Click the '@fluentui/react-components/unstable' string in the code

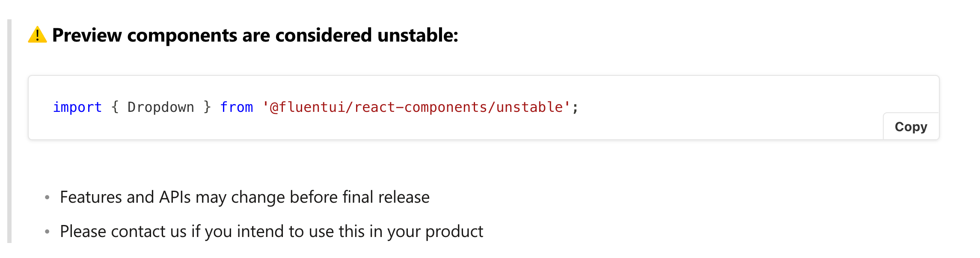[x=417, y=107]
